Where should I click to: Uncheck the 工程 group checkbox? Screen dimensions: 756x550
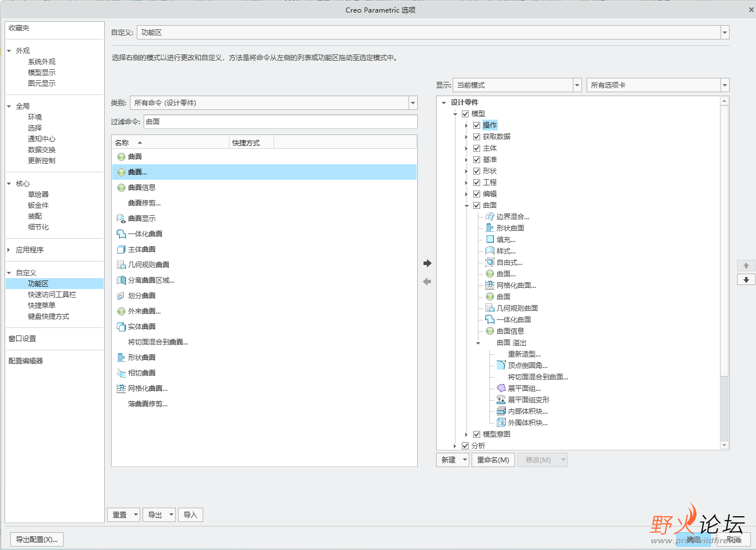477,183
